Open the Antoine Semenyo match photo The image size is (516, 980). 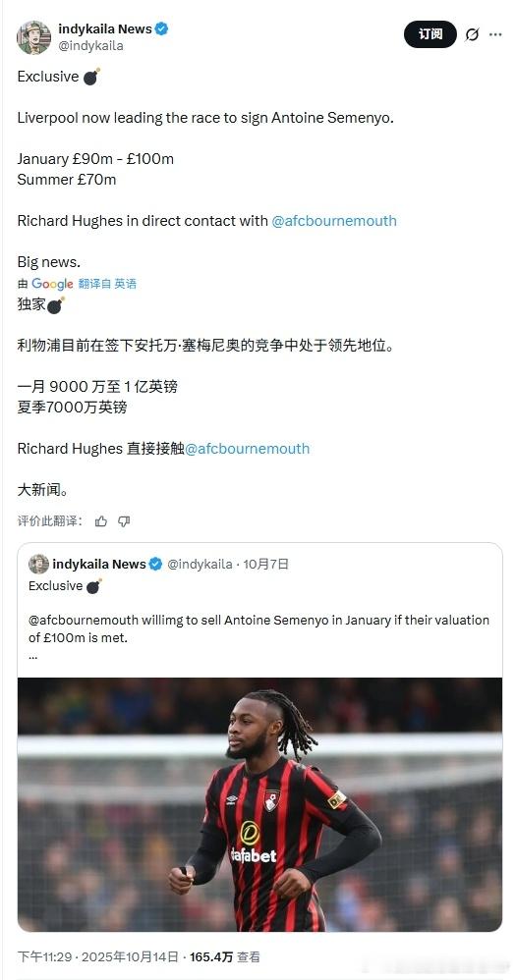click(259, 804)
